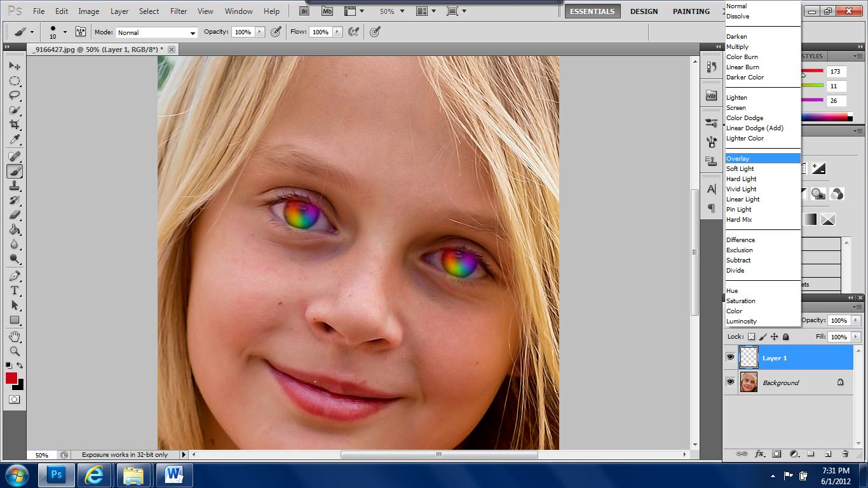This screenshot has width=868, height=488.
Task: Toggle lock all padlock icon
Action: pos(786,337)
